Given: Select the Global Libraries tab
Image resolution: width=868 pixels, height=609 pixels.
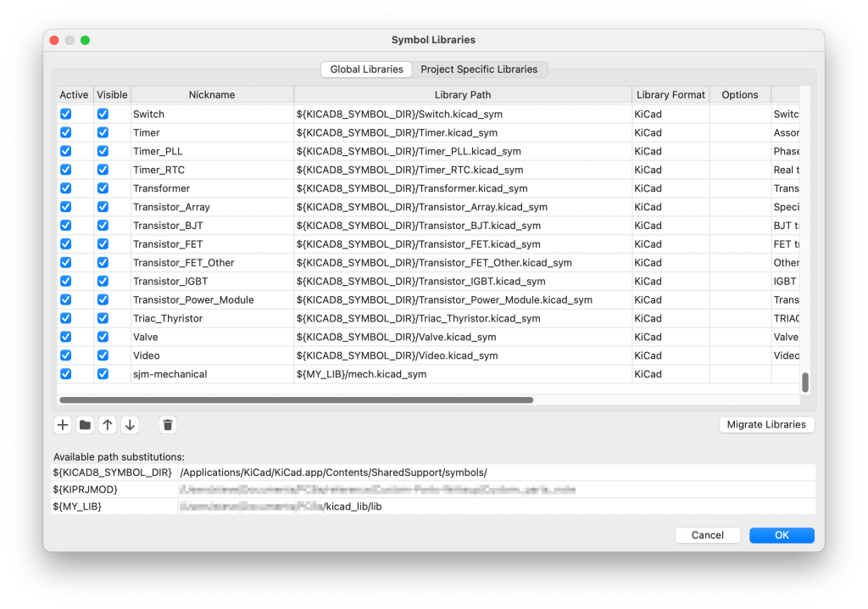Looking at the screenshot, I should click(365, 70).
